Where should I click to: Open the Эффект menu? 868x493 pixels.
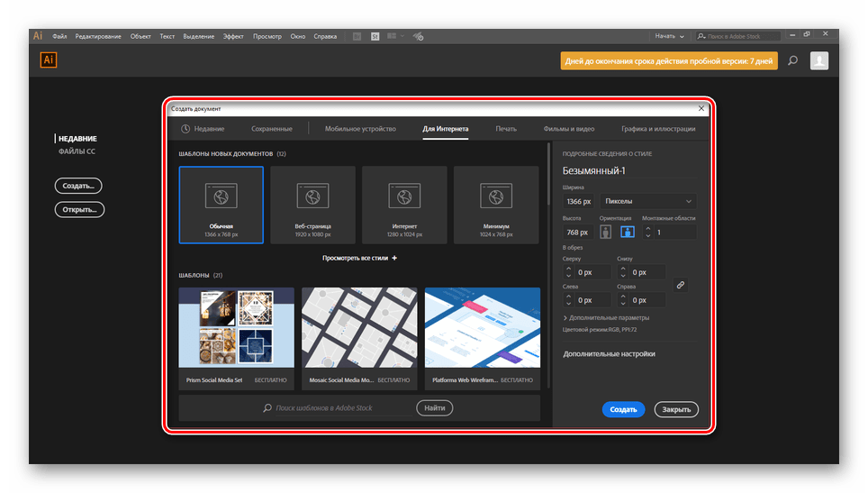tap(233, 36)
